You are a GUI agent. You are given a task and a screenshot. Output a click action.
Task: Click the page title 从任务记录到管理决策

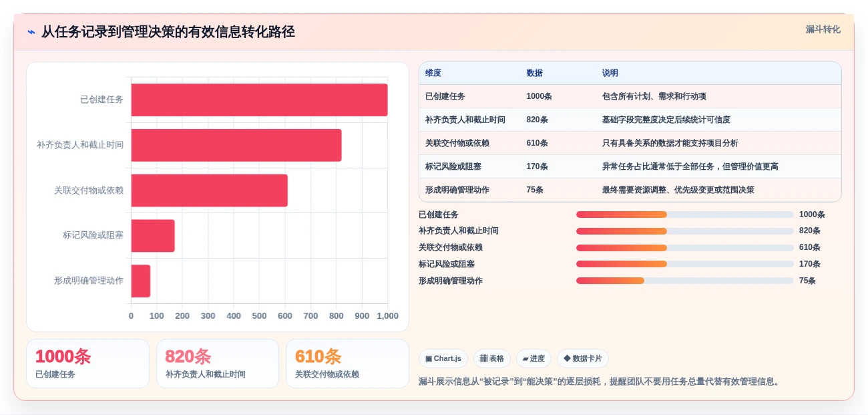pyautogui.click(x=168, y=32)
